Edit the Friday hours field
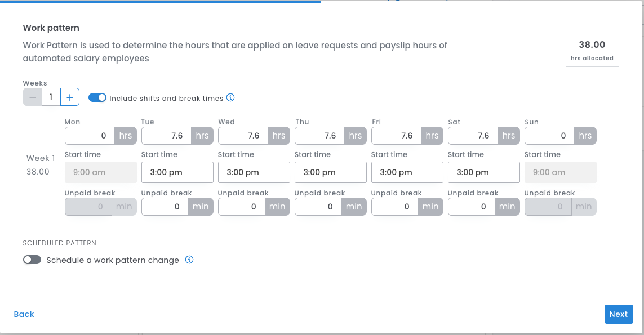 (397, 136)
